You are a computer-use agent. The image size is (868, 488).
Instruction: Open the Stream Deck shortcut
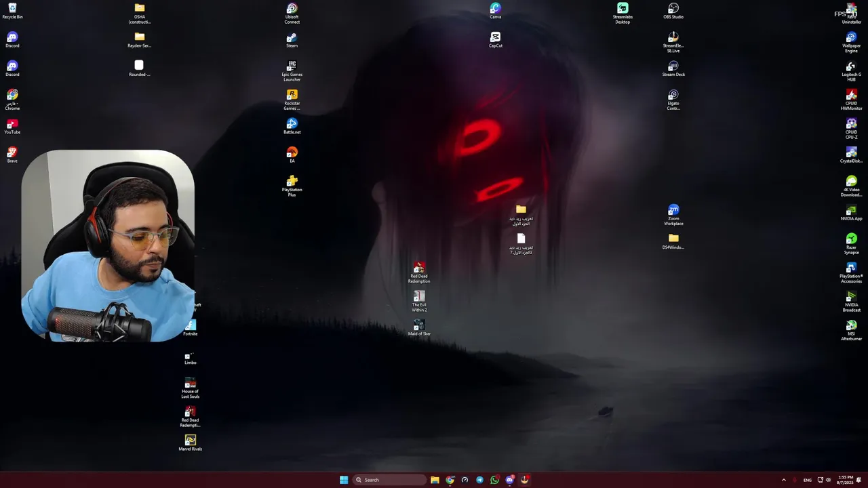673,68
